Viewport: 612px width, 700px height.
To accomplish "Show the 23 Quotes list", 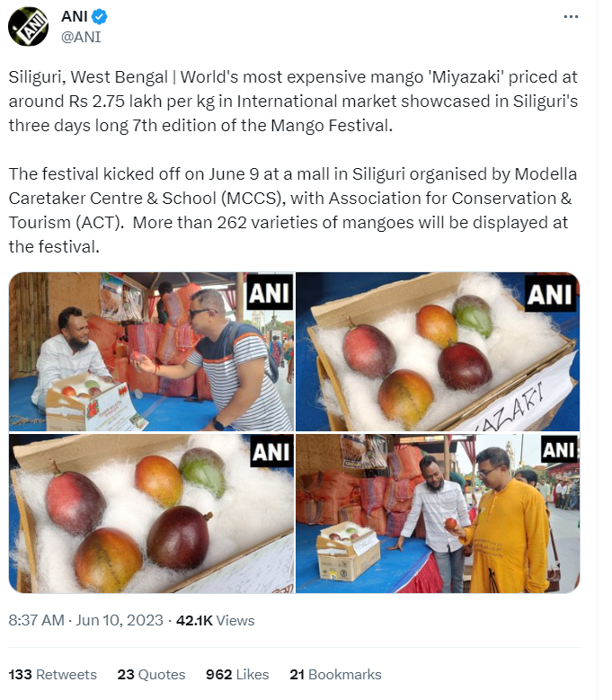I will pos(151,674).
